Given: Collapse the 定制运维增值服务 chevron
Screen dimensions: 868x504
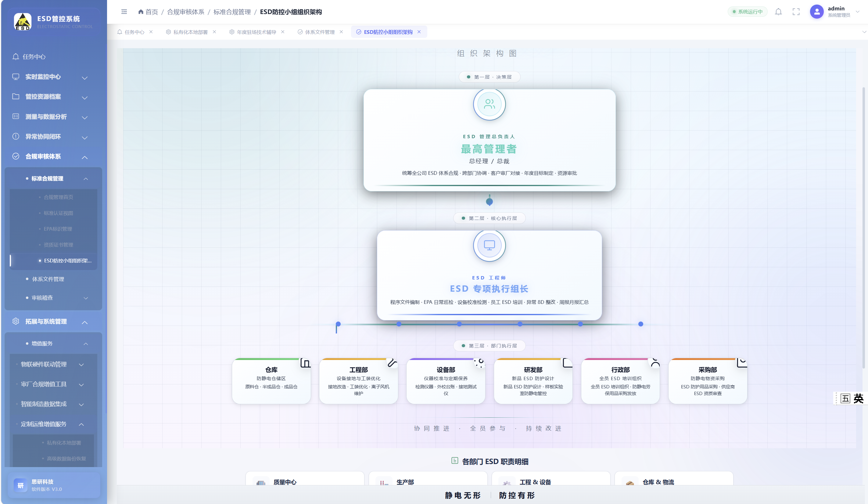Looking at the screenshot, I should [x=81, y=424].
